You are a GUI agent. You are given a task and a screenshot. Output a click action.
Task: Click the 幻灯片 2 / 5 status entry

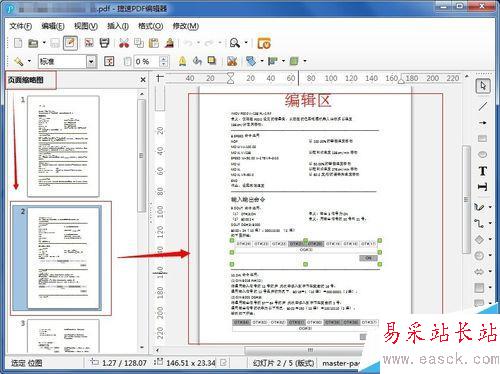point(283,363)
